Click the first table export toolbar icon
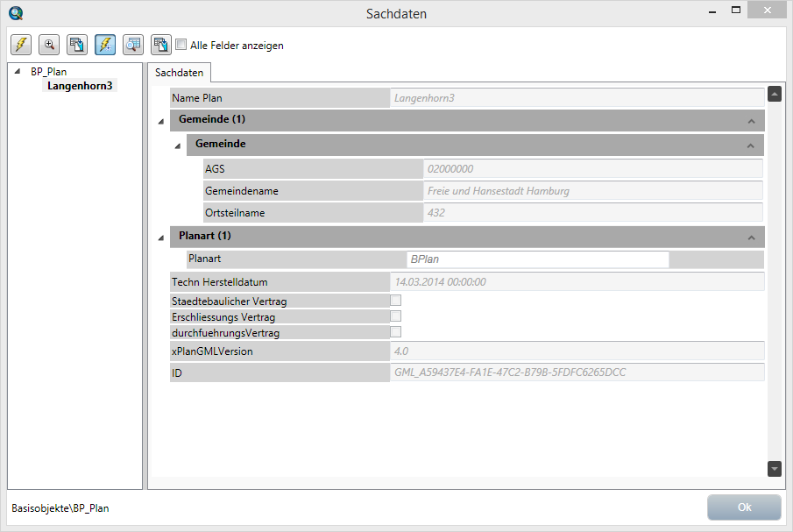Image resolution: width=793 pixels, height=532 pixels. pos(76,45)
